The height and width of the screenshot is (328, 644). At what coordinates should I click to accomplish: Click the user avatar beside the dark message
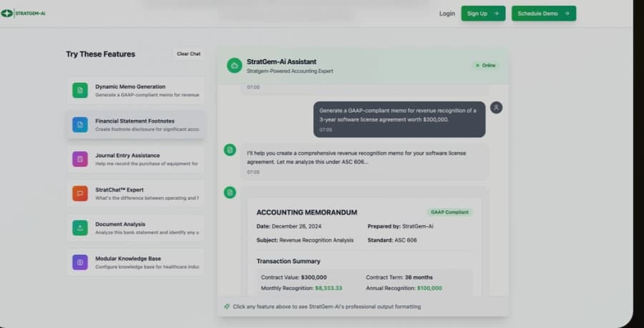pos(496,107)
